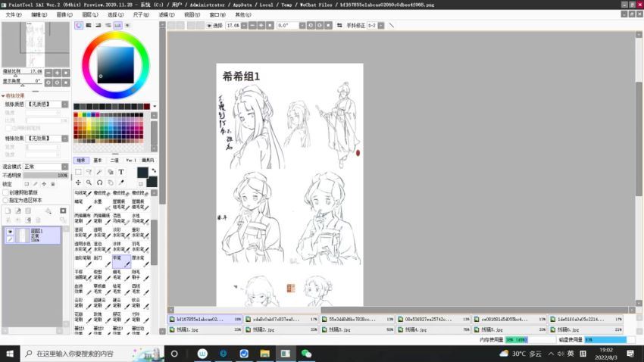Select the 平笔 brush preset
This screenshot has height=362, width=644.
click(121, 261)
